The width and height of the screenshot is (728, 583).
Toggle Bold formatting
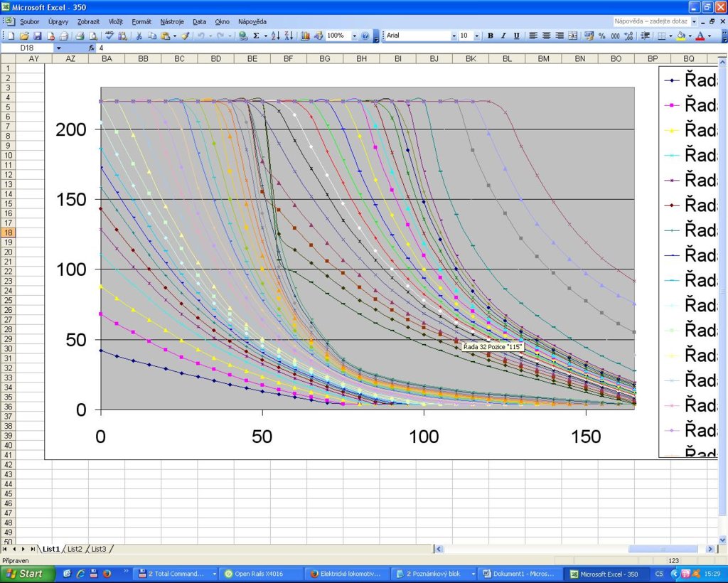[x=491, y=36]
